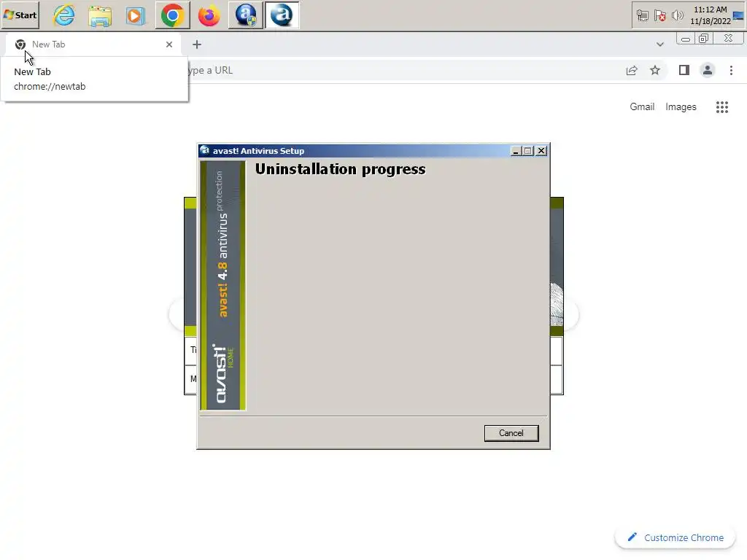The image size is (747, 560).
Task: Expand the Chrome tab search chevron
Action: [x=659, y=44]
